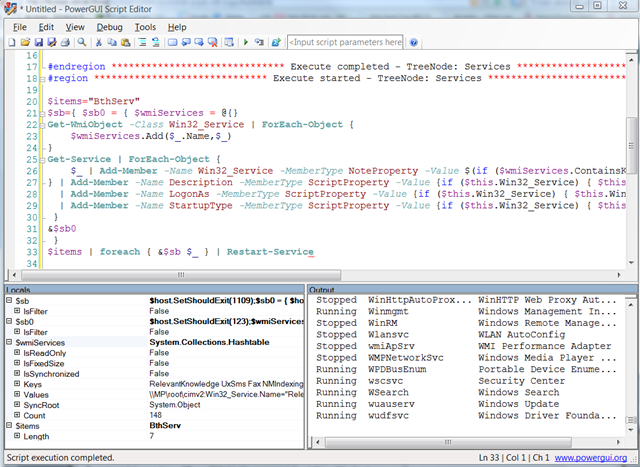Open the File menu
This screenshot has width=640, height=467.
[20, 27]
